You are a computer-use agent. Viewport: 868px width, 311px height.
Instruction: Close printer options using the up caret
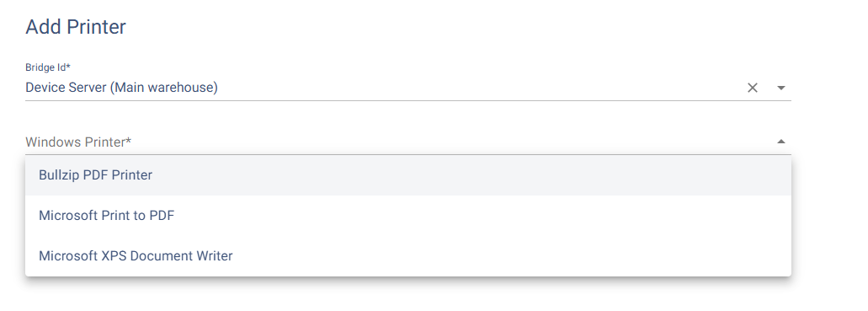(781, 142)
